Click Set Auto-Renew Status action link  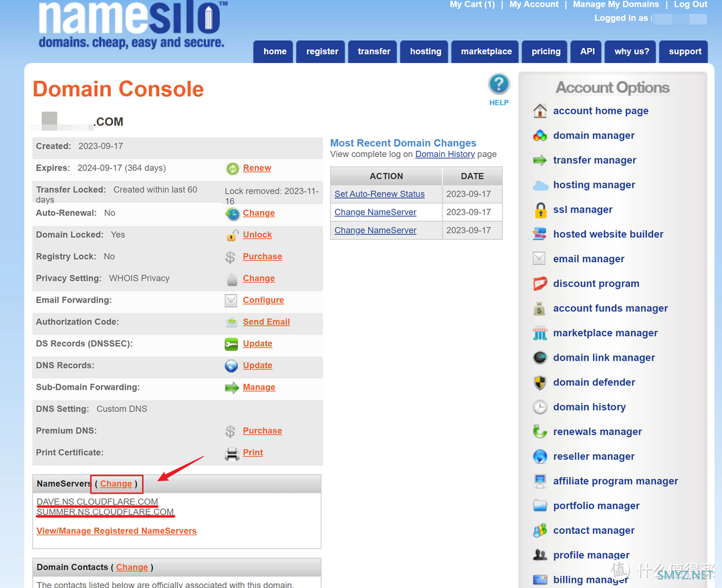[380, 194]
